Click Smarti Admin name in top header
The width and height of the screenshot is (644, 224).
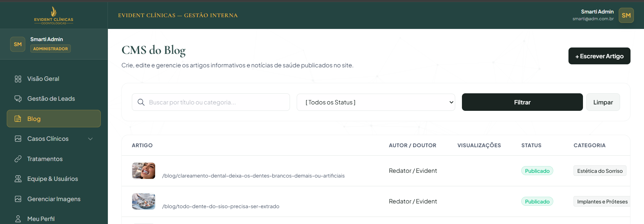tap(597, 11)
